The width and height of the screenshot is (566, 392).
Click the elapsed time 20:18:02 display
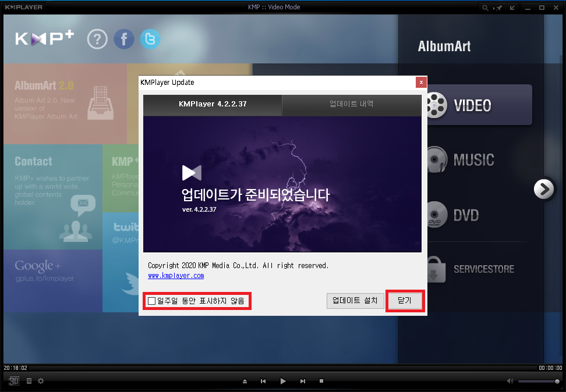16,368
